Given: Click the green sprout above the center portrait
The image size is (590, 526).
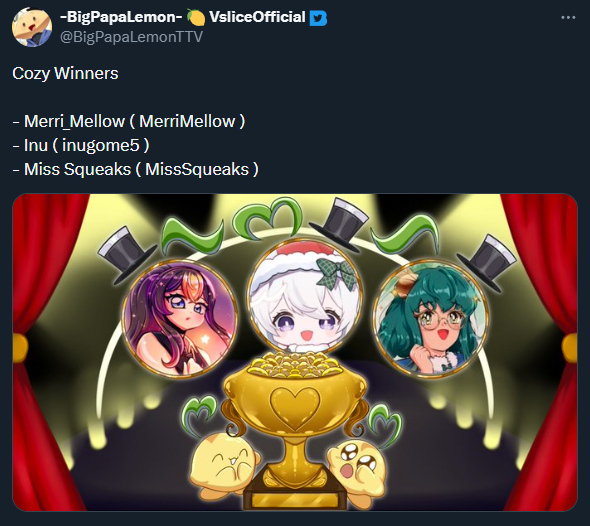Looking at the screenshot, I should pos(268,218).
